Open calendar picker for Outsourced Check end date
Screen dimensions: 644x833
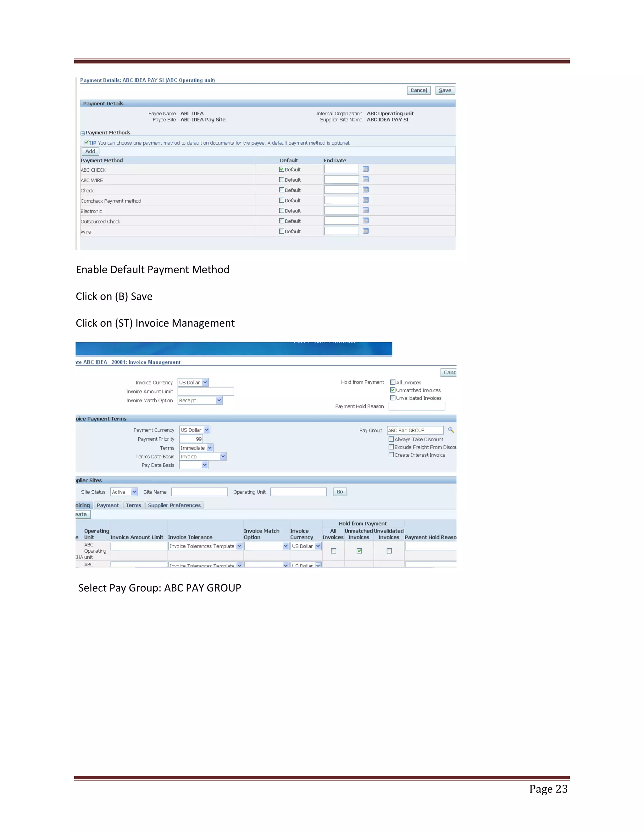coord(365,220)
